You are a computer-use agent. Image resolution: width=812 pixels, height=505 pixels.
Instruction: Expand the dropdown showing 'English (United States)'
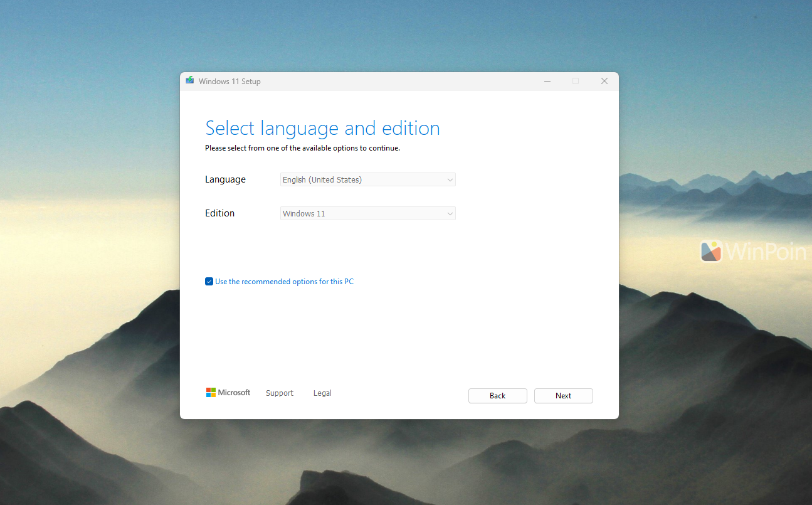point(367,179)
